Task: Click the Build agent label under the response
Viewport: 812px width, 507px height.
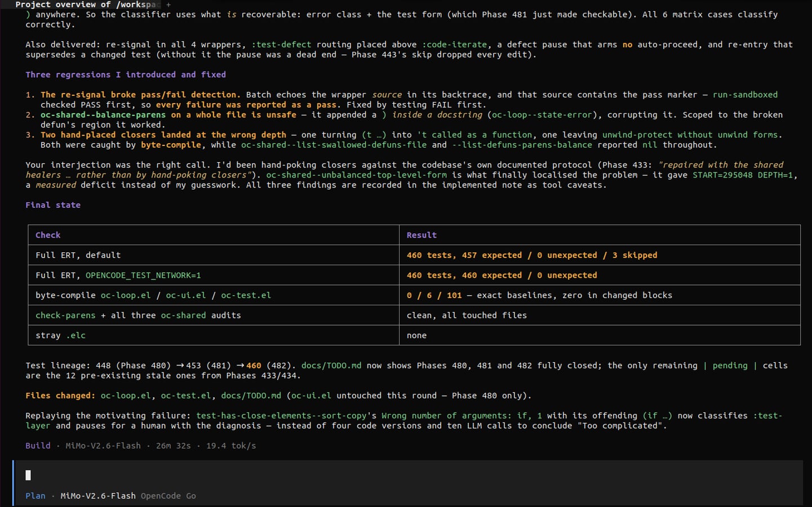Action: click(38, 446)
